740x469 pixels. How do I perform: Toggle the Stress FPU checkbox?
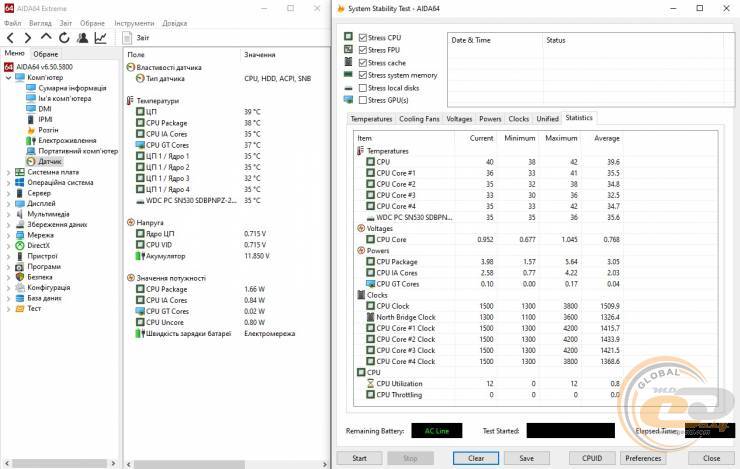tap(362, 50)
